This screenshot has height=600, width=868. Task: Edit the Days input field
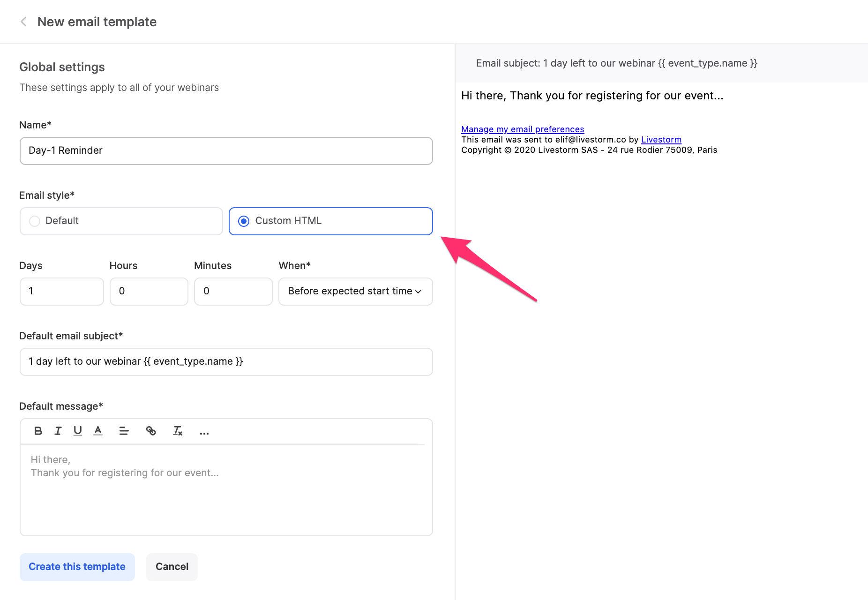(61, 291)
